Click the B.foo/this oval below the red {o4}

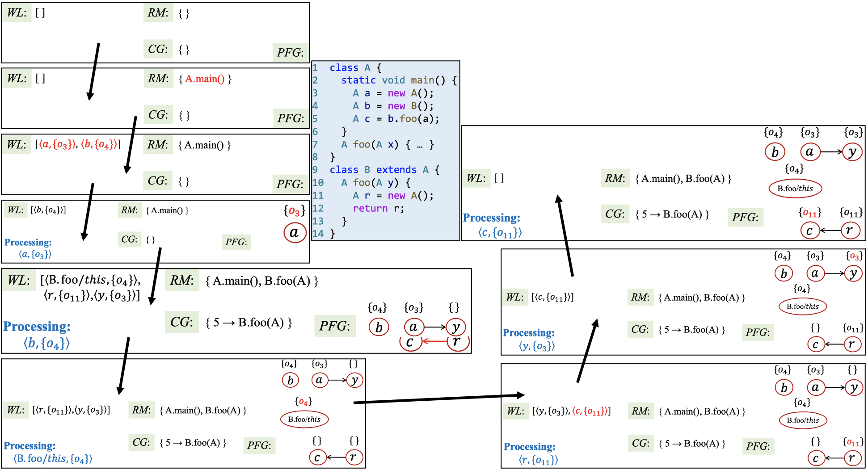pyautogui.click(x=304, y=419)
